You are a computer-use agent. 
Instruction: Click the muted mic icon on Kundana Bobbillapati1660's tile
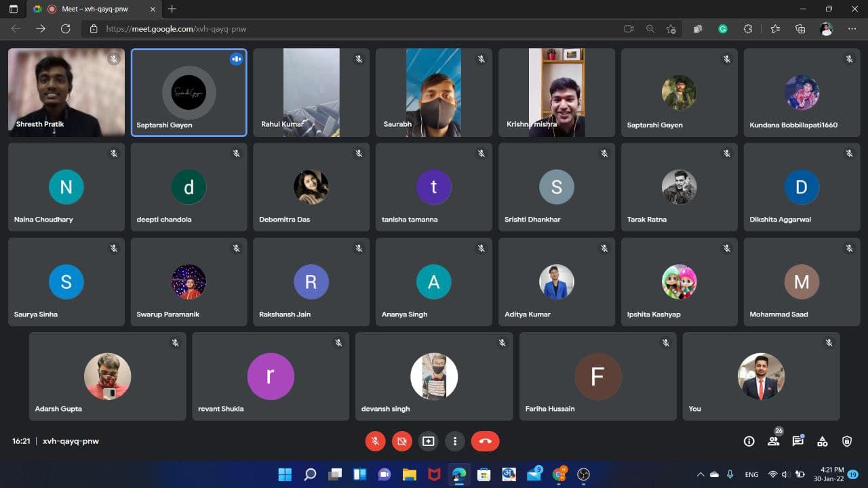850,59
